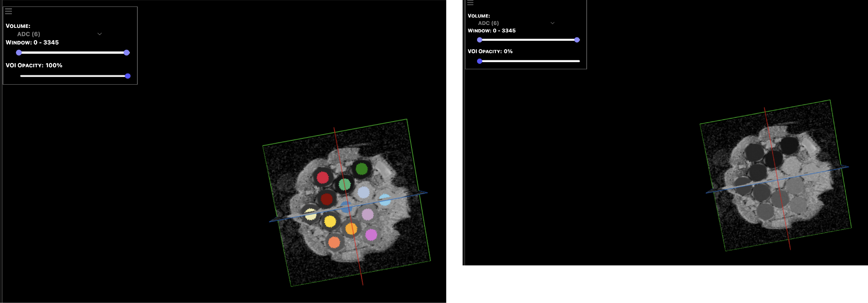868x303 pixels.
Task: Click the Window maximum handle in the left panel
Action: click(x=127, y=53)
